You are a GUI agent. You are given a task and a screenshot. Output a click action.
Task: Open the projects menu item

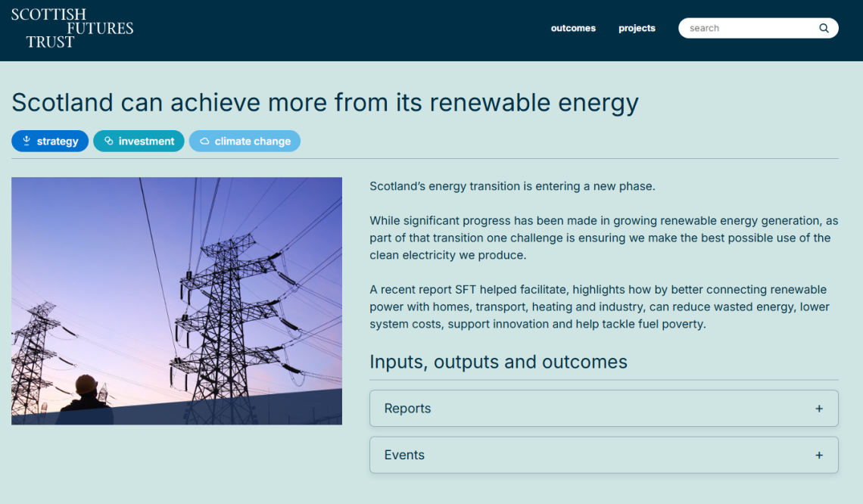click(637, 28)
